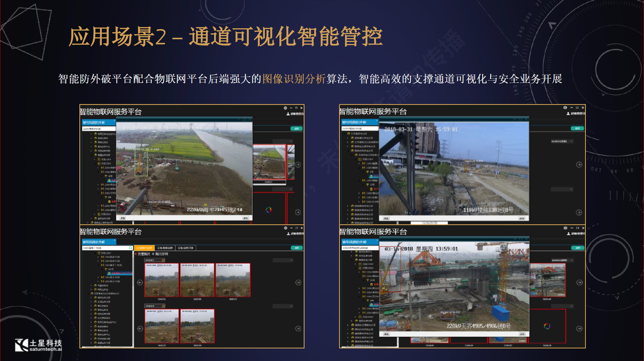Click bottom-left button of 220kV天齐 image popup

386,334
